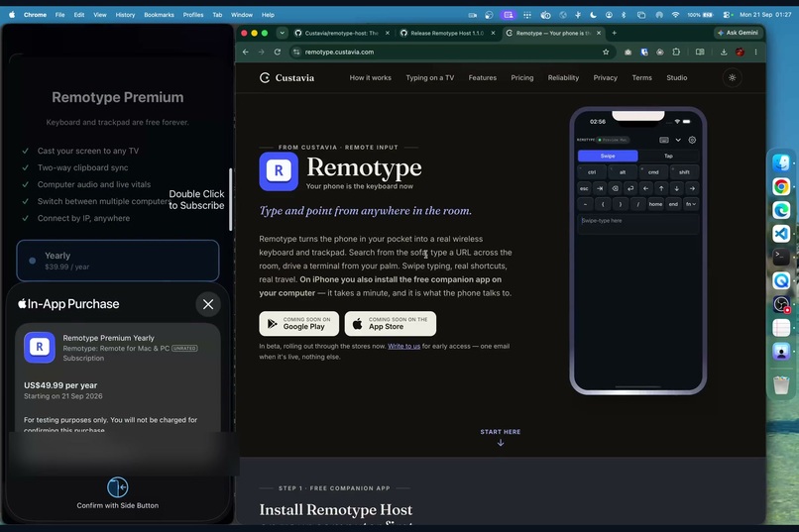Open Studio in site nav
The height and width of the screenshot is (532, 799).
677,78
